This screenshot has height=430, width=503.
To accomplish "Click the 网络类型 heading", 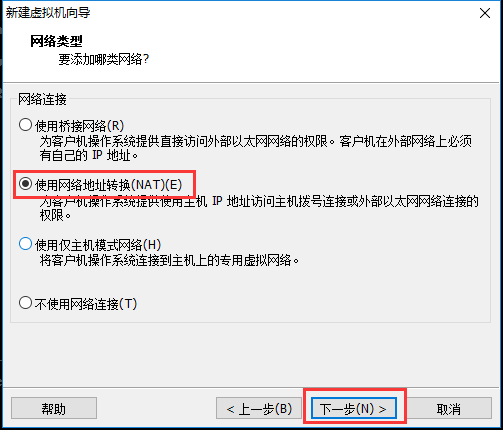I will [x=56, y=41].
